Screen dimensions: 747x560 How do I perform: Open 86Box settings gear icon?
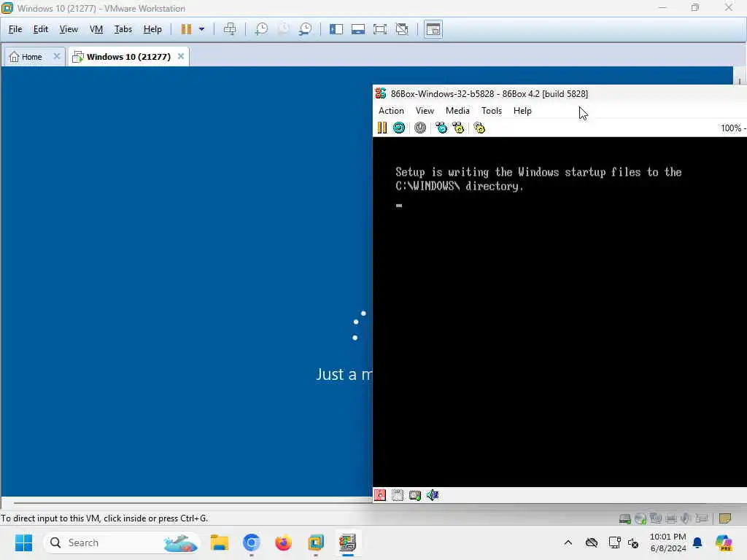pos(479,128)
